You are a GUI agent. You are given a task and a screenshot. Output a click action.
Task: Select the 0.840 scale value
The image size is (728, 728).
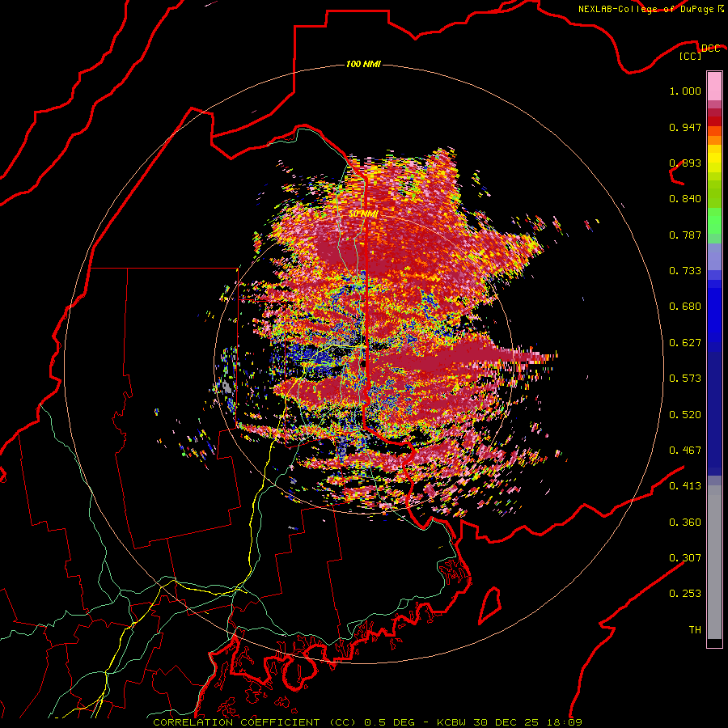(x=685, y=199)
